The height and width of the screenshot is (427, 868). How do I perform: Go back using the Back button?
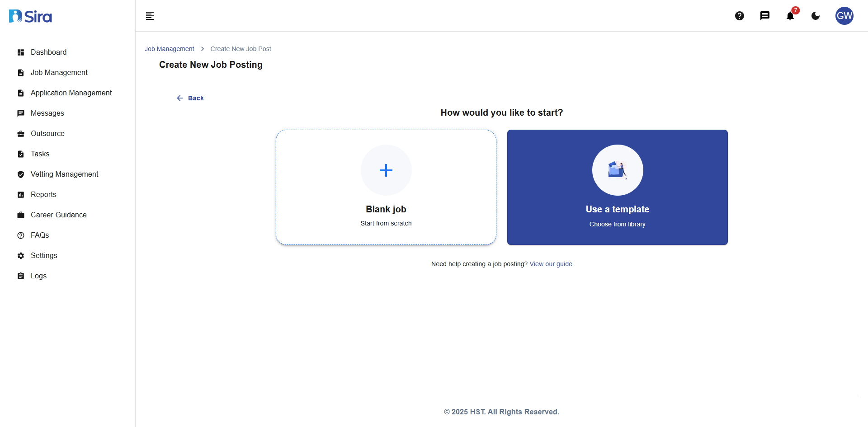pos(190,98)
